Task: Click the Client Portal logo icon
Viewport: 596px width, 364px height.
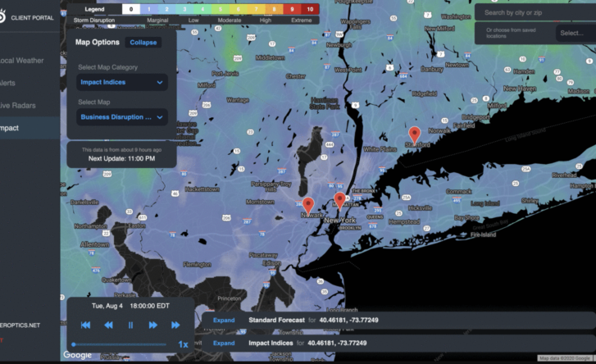Action: coord(2,16)
